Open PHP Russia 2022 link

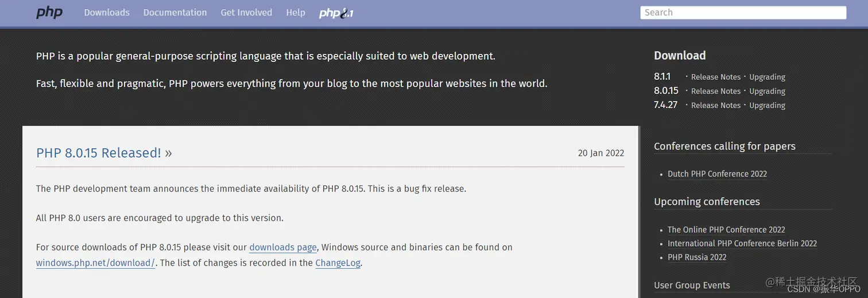pos(697,257)
